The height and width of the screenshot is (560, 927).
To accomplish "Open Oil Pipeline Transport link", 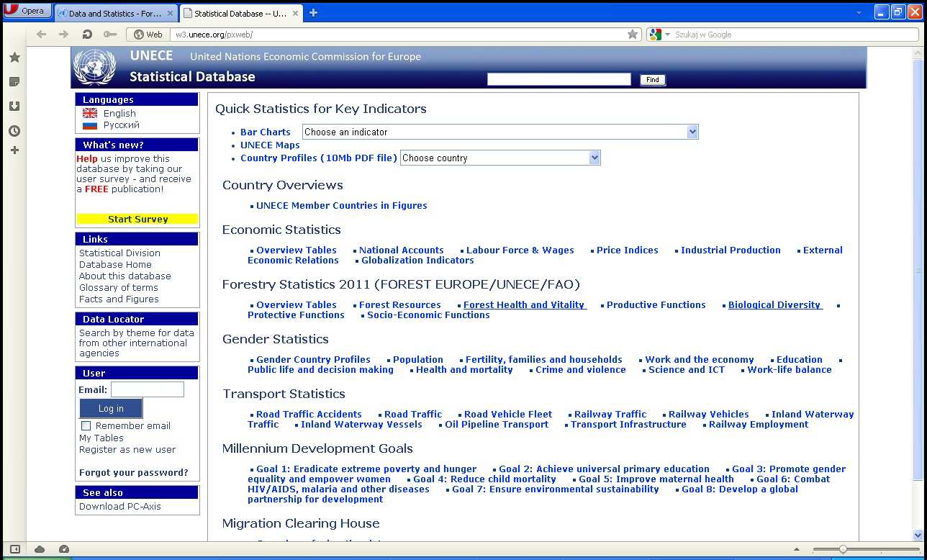I will pyautogui.click(x=497, y=424).
